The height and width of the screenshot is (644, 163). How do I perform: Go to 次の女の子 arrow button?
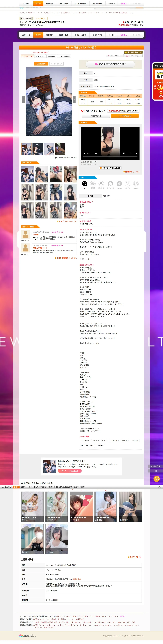(x=155, y=466)
